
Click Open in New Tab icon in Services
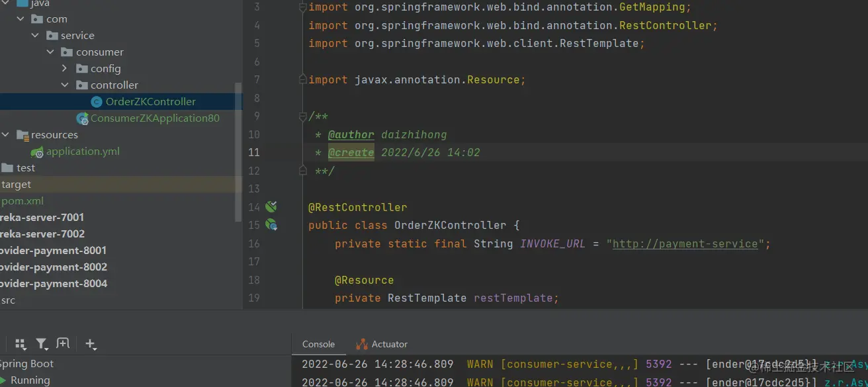(x=63, y=343)
